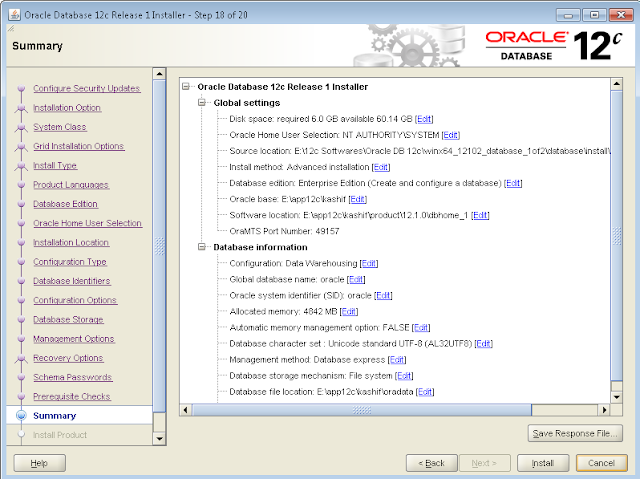The width and height of the screenshot is (640, 479).
Task: Click the summary pane horizontal scrollbar thumb
Action: (362, 410)
